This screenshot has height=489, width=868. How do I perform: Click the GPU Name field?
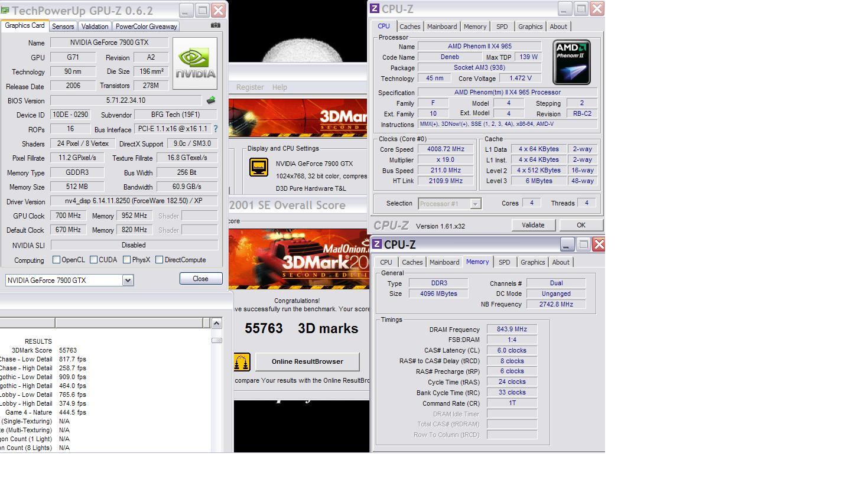pos(109,43)
